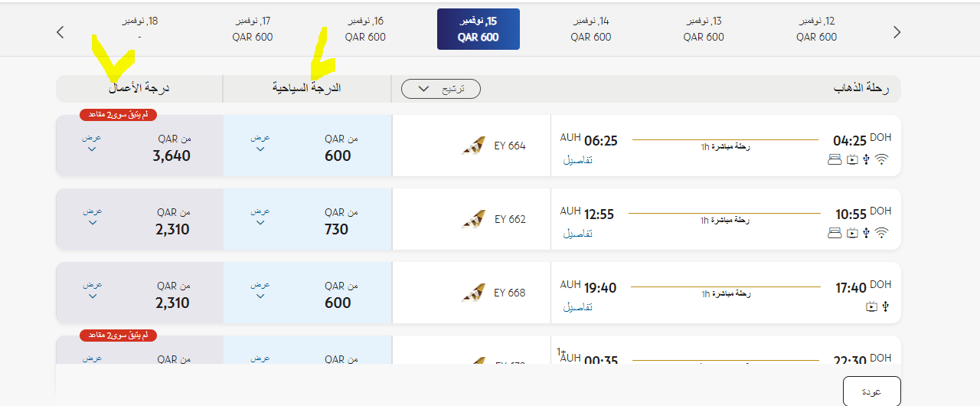The image size is (980, 406).
Task: Click the Wi-Fi icon on the 10:55 flight
Action: coord(882,233)
